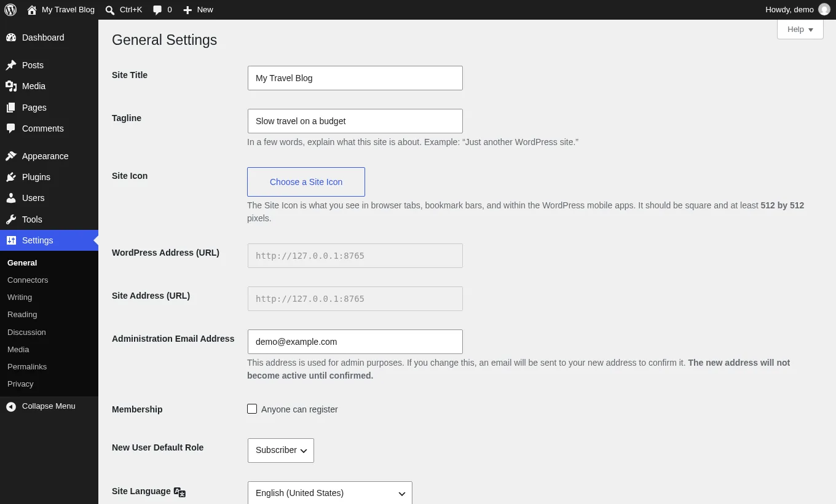Open the General settings submenu link

pos(22,262)
